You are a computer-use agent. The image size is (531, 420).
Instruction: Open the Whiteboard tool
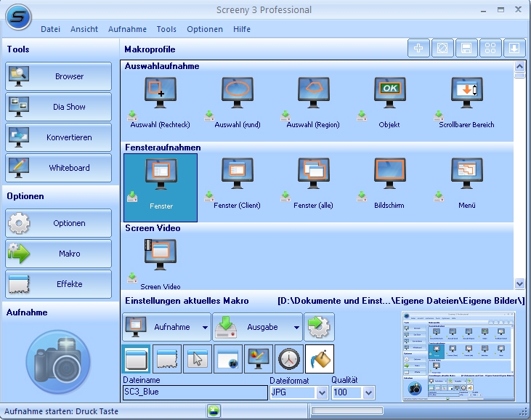point(58,168)
